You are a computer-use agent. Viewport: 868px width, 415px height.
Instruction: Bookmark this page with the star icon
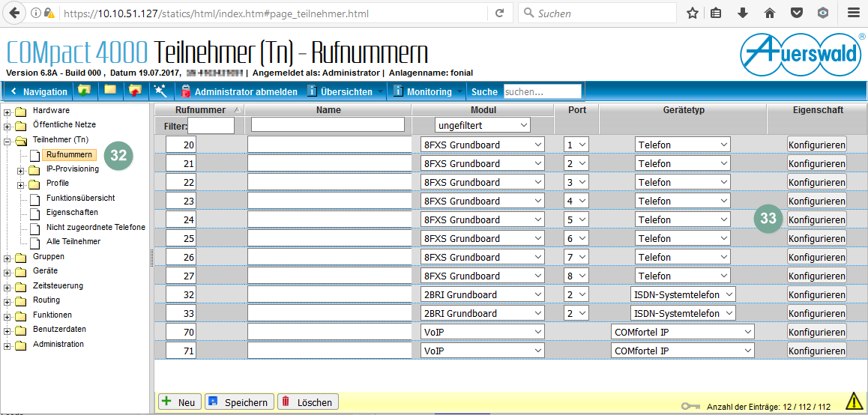(692, 13)
